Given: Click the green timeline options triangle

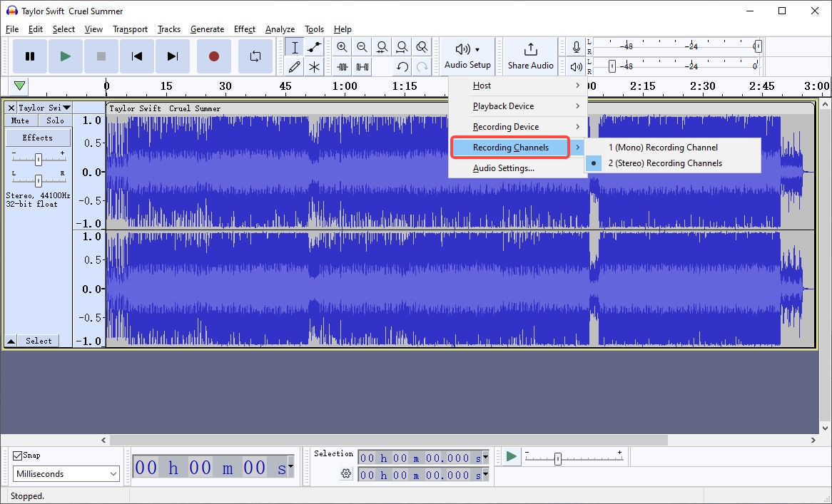Looking at the screenshot, I should pos(20,86).
